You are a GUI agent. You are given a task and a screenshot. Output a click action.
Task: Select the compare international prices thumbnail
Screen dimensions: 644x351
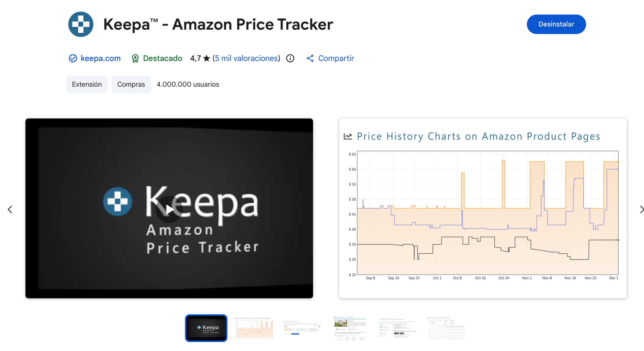[446, 328]
